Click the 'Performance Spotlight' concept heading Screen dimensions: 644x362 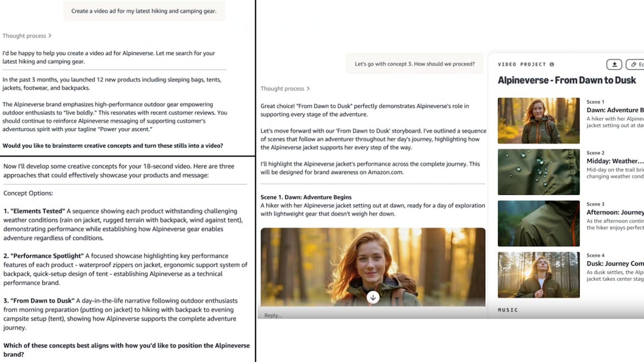coord(43,256)
